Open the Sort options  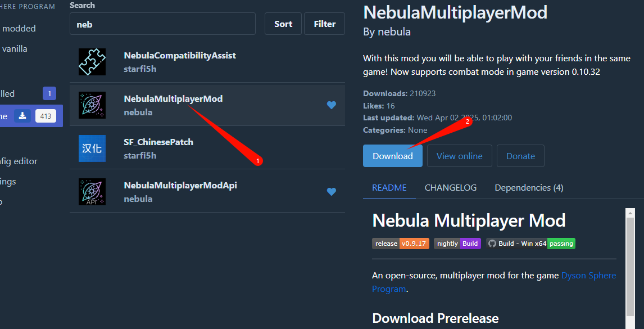point(283,24)
